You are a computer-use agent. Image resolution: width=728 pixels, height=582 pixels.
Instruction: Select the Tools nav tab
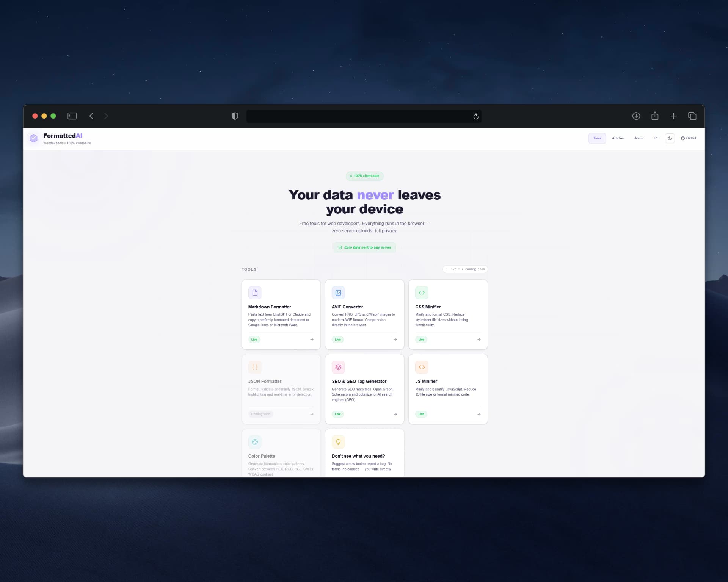click(597, 138)
